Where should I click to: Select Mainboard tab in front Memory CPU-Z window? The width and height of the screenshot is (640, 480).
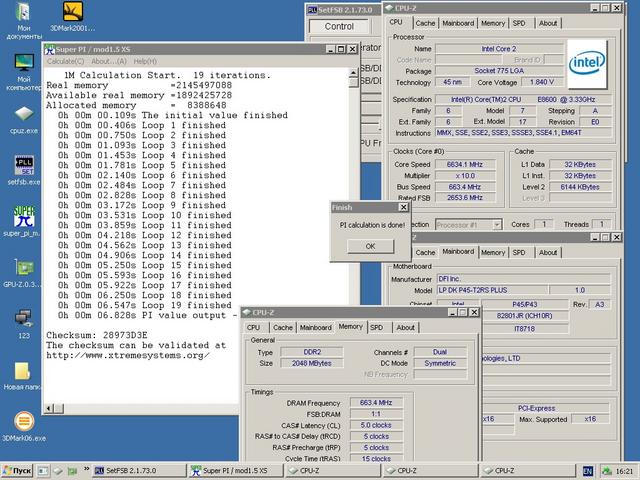point(316,327)
